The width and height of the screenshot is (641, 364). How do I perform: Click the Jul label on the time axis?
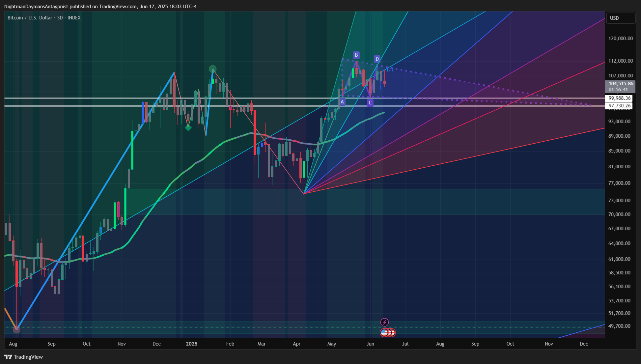(405, 344)
